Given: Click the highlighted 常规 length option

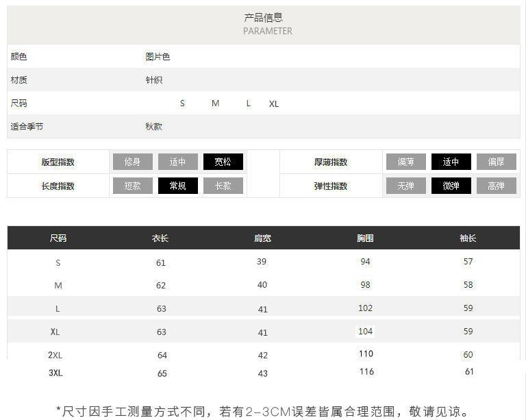Looking at the screenshot, I should click(x=177, y=186).
